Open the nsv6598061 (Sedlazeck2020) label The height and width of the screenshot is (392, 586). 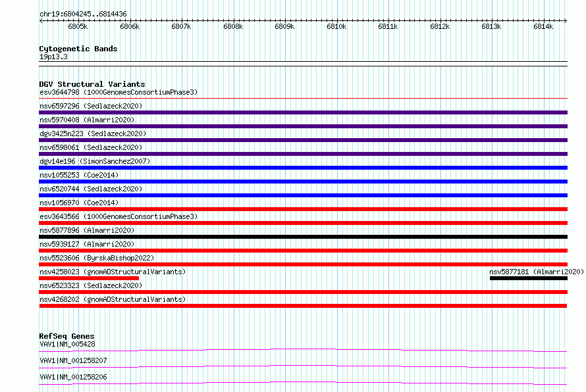coord(91,147)
